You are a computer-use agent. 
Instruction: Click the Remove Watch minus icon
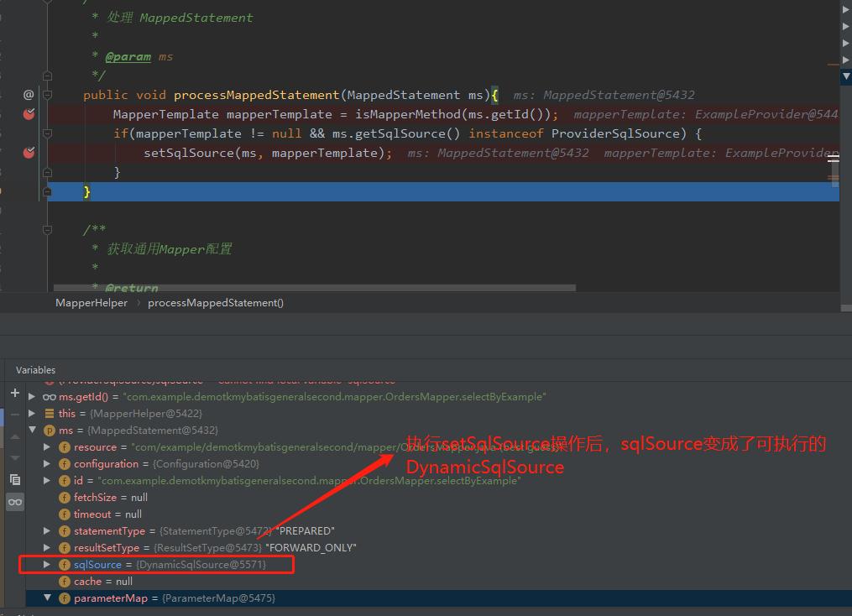(x=14, y=415)
